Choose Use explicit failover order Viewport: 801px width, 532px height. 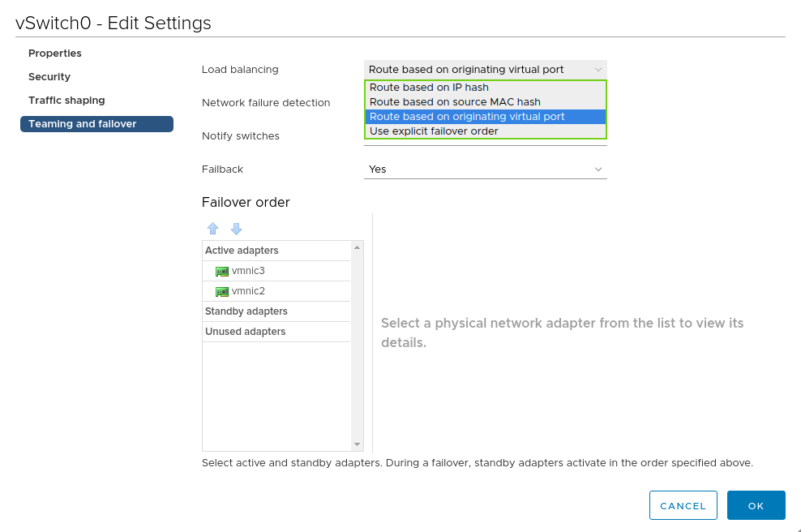click(486, 131)
